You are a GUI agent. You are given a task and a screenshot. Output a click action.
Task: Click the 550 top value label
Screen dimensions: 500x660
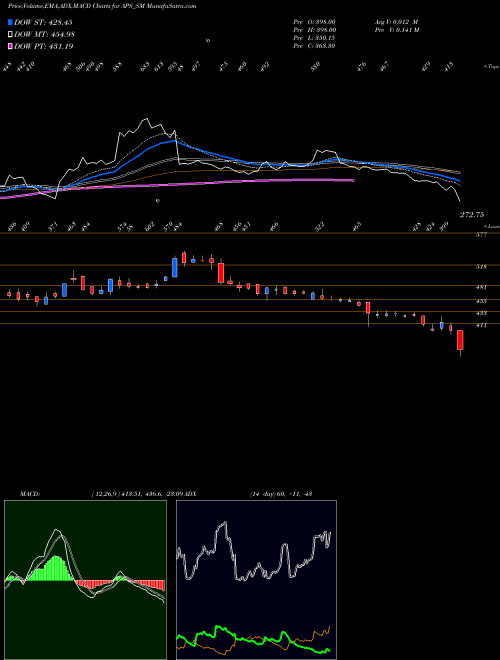tap(316, 65)
